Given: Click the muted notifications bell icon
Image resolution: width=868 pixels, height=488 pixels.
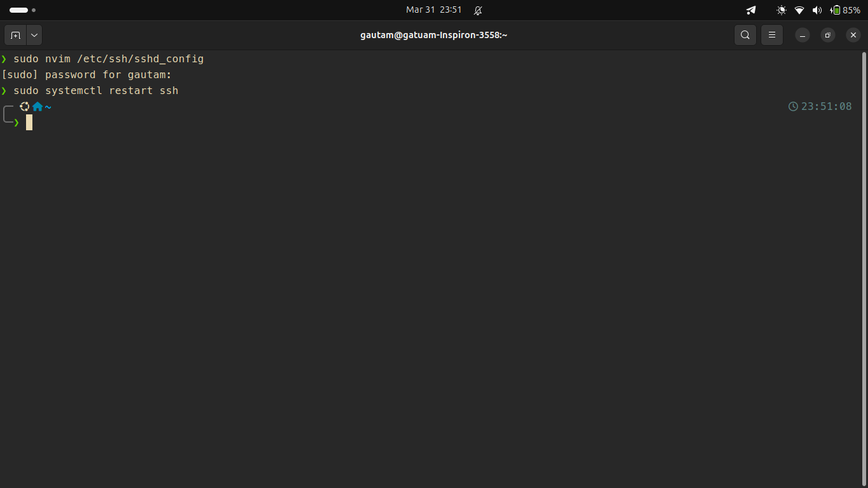Looking at the screenshot, I should (x=478, y=10).
